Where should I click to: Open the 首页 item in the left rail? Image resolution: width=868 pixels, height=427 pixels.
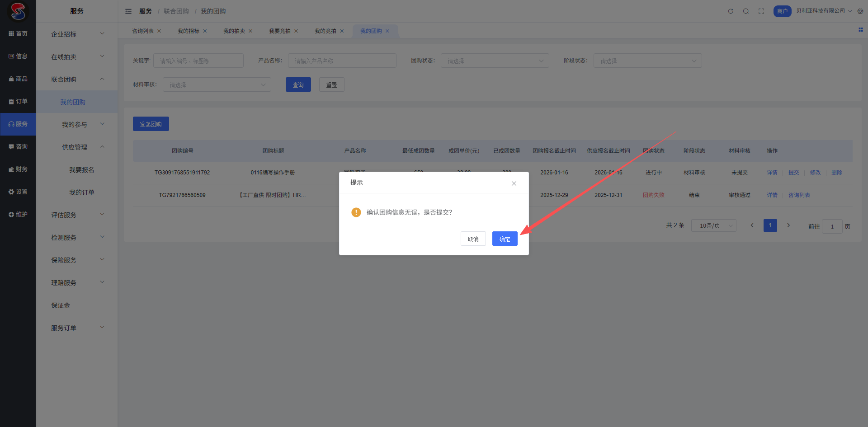point(18,34)
